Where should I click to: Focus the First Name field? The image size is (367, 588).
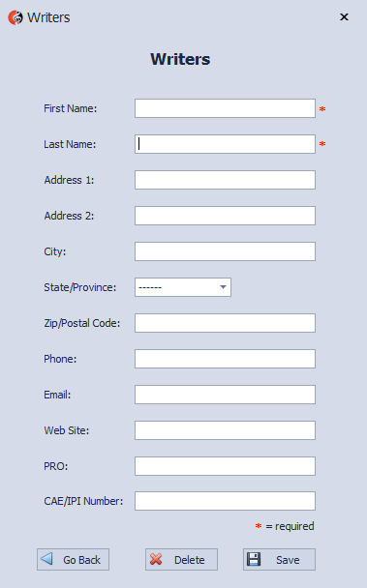click(225, 108)
